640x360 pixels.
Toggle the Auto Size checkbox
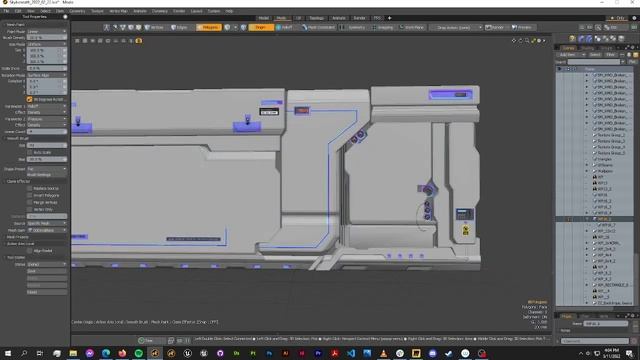click(29, 152)
